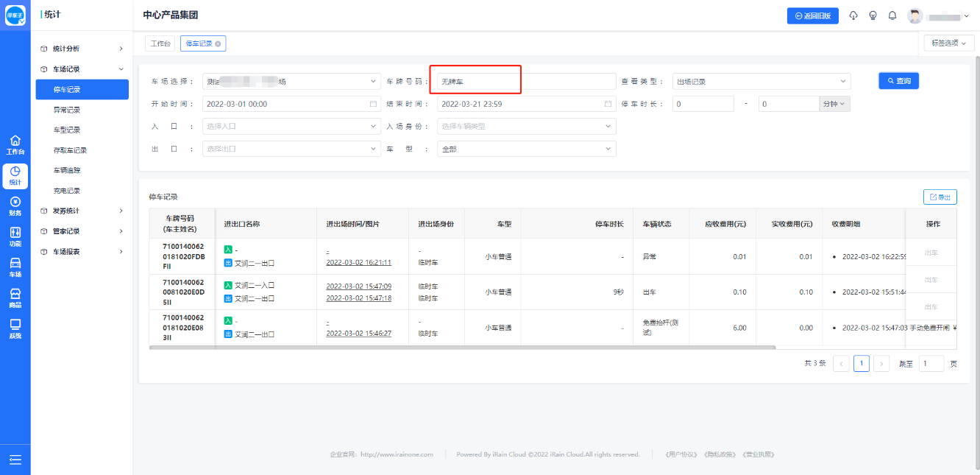This screenshot has height=475, width=980.
Task: Switch to the 工作台 tab
Action: tap(160, 44)
